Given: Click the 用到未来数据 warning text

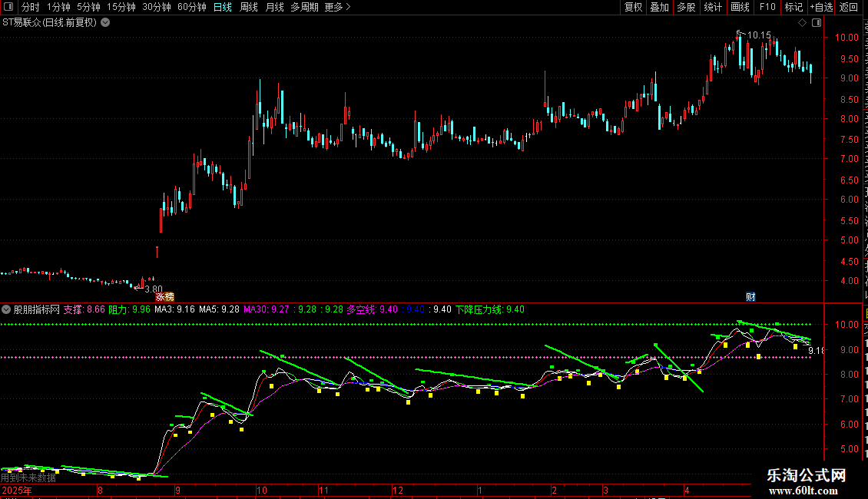Looking at the screenshot, I should [x=28, y=478].
